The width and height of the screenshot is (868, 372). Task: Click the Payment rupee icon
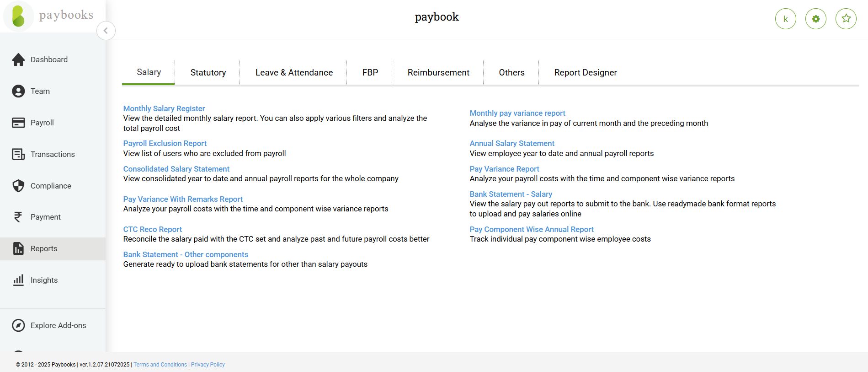[18, 217]
